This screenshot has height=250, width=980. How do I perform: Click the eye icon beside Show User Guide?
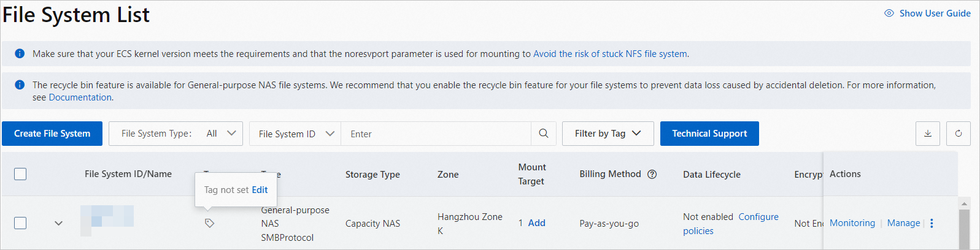pyautogui.click(x=889, y=13)
